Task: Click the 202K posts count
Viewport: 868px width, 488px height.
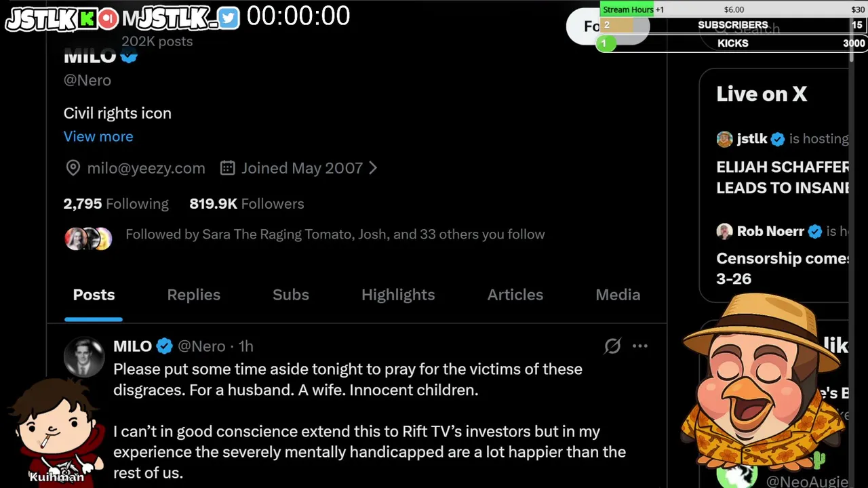Action: pyautogui.click(x=157, y=41)
